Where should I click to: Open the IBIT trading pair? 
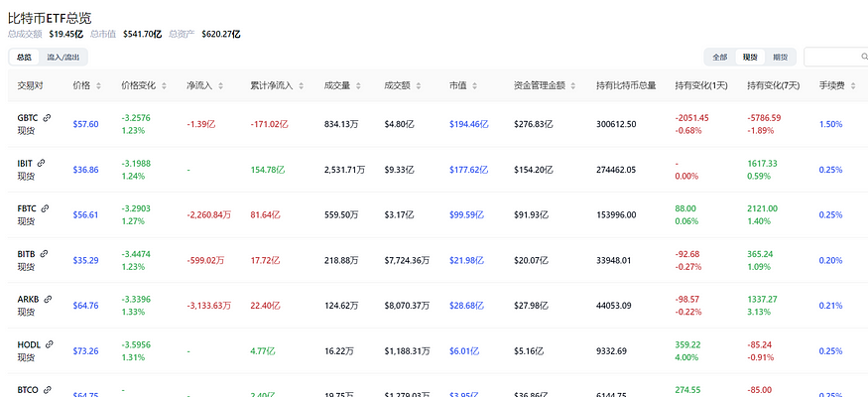pos(25,164)
